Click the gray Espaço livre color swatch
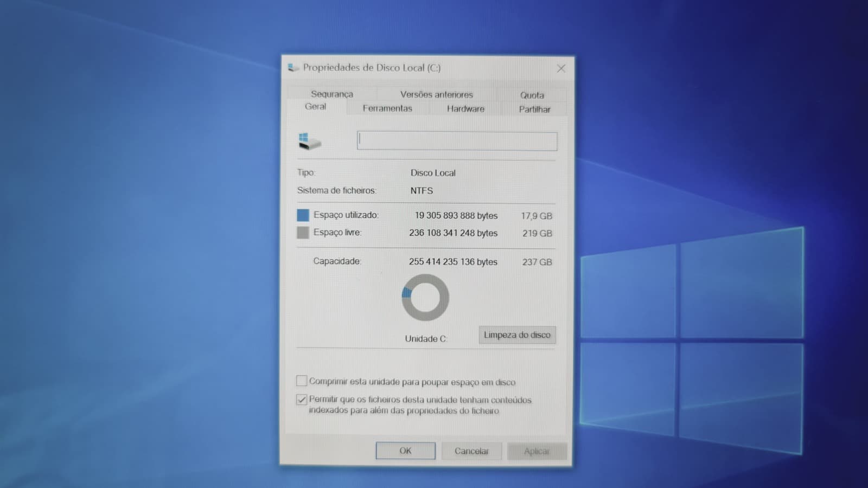 click(303, 233)
